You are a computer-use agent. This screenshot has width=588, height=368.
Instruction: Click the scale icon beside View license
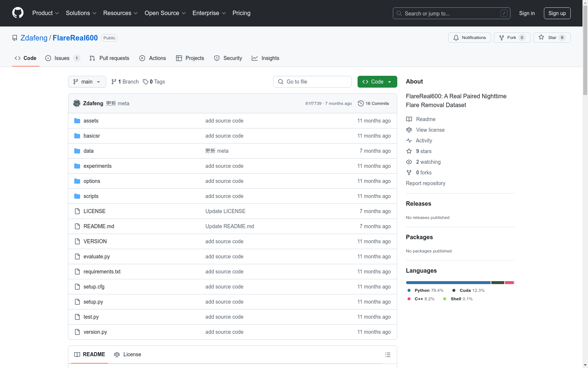pos(409,130)
